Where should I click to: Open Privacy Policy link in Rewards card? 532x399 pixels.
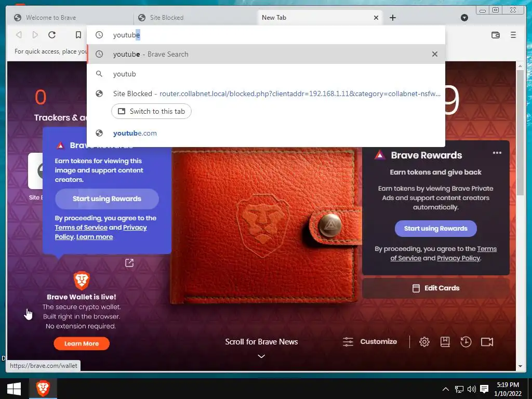pos(458,258)
